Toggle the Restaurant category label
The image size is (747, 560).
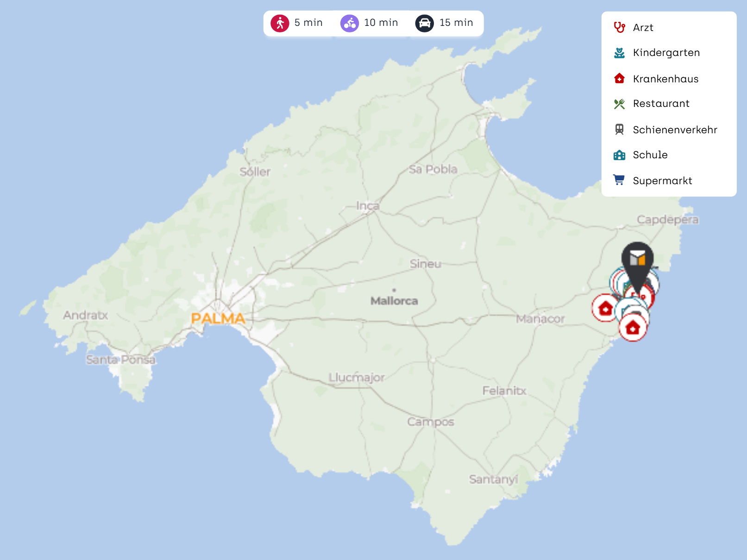click(661, 104)
